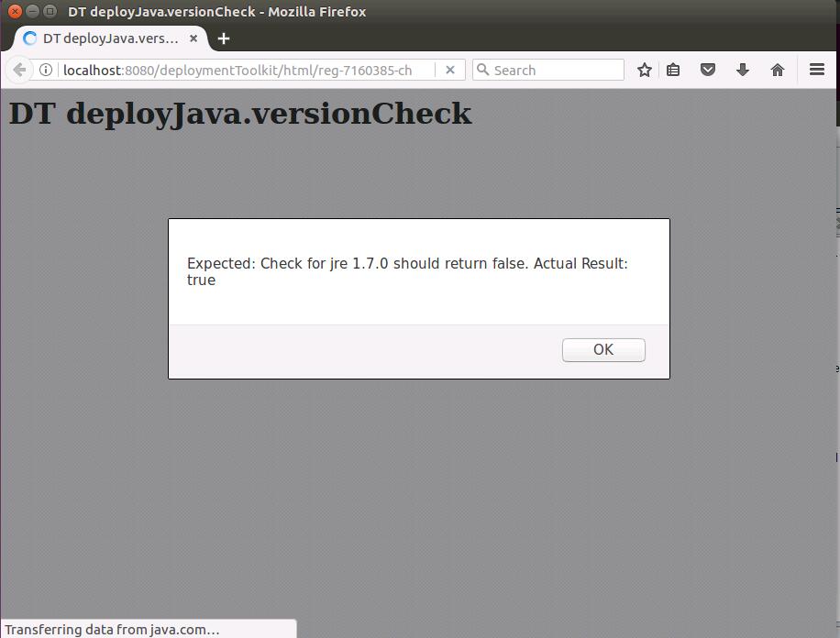Show site information icon in address bar

click(45, 70)
